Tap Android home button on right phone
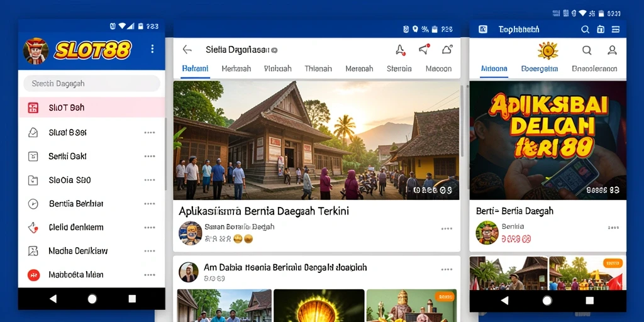The width and height of the screenshot is (644, 322). 547,300
